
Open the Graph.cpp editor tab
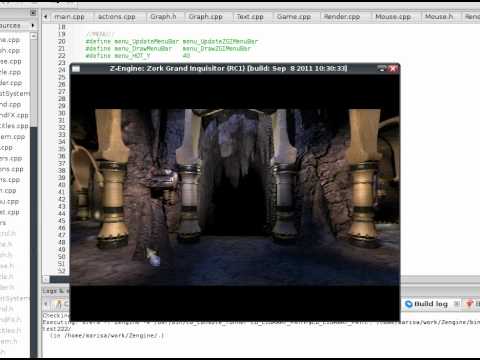pos(205,16)
